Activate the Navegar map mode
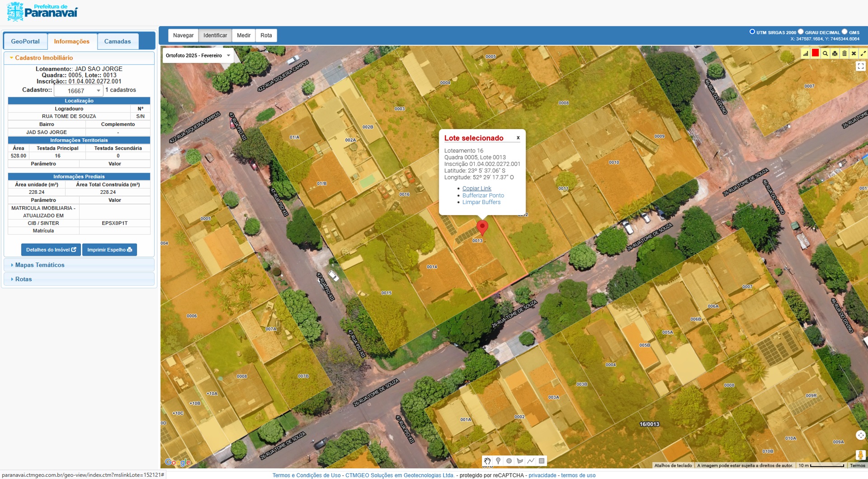The image size is (868, 479). (x=183, y=35)
